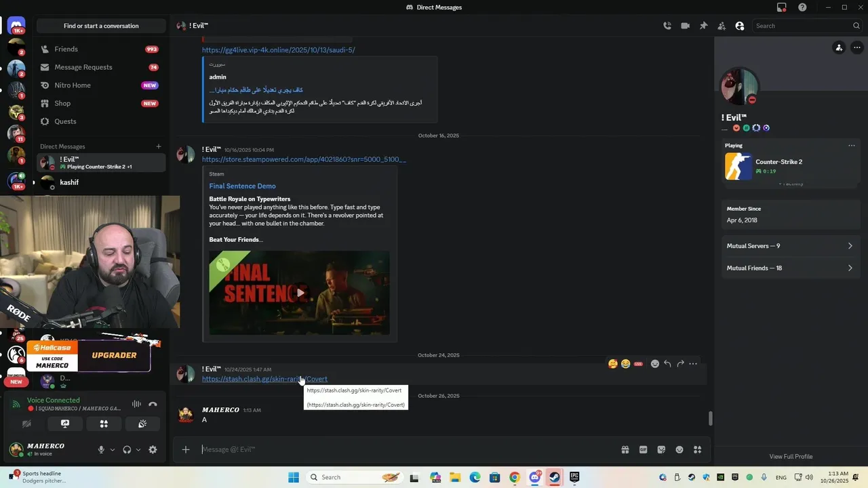Forward the hovered message

[680, 364]
